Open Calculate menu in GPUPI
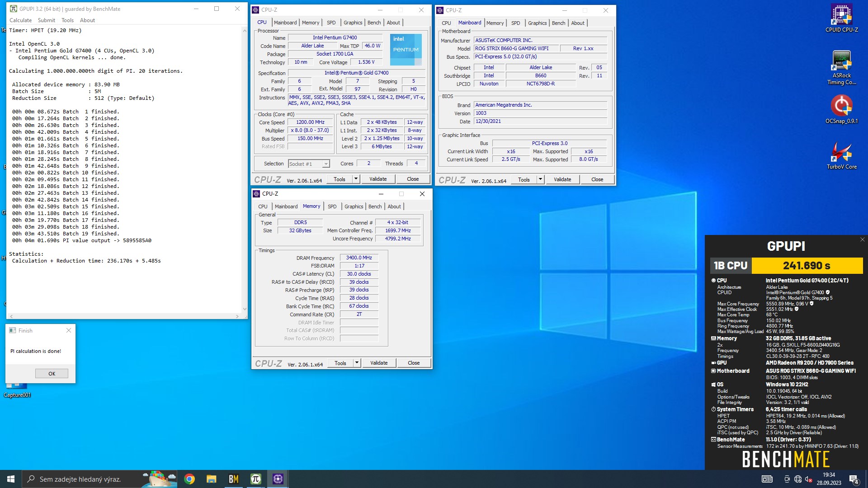This screenshot has height=488, width=868. tap(21, 20)
